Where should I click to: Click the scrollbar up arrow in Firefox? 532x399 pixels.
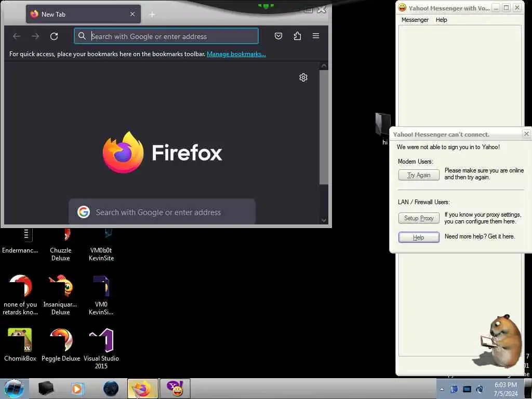(x=324, y=66)
